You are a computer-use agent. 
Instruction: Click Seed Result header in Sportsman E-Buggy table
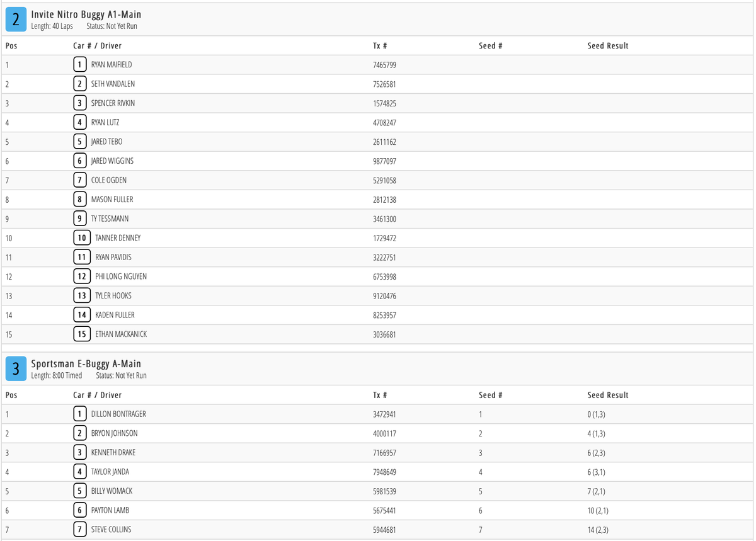608,396
